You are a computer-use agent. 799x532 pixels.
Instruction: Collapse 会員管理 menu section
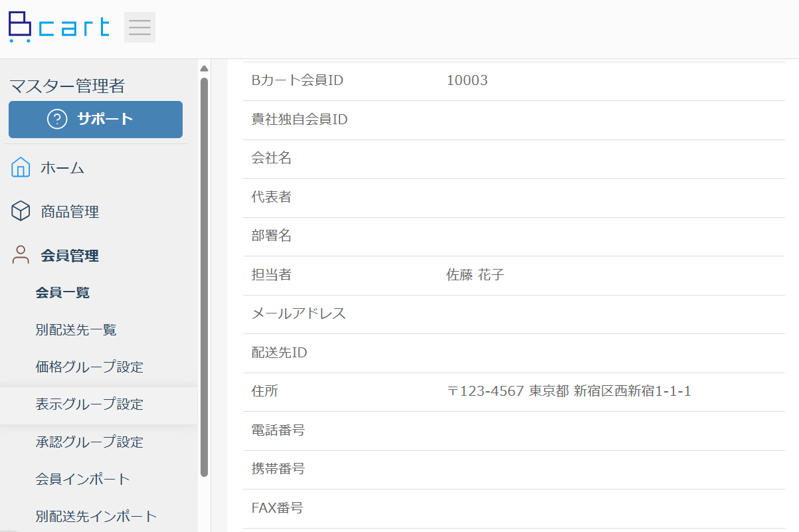70,256
